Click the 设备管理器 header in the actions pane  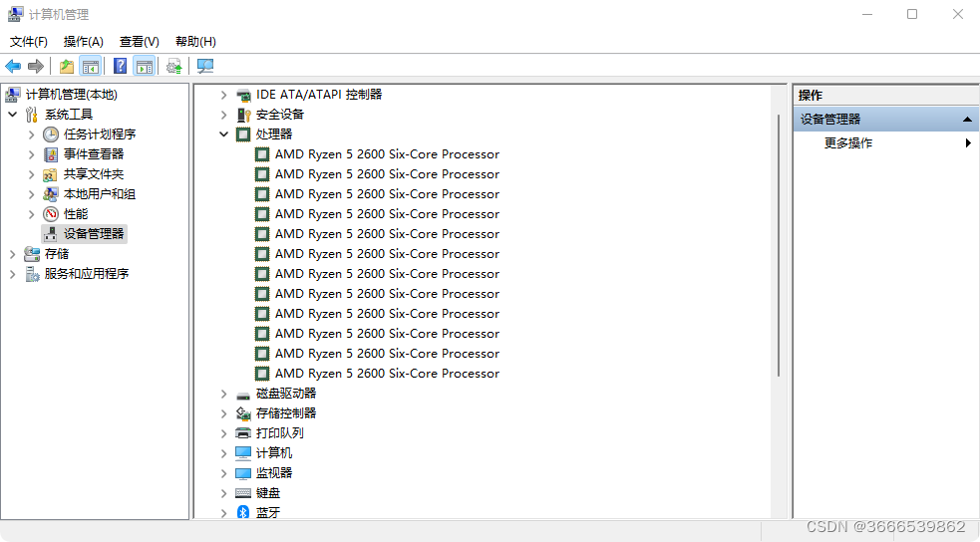click(885, 120)
